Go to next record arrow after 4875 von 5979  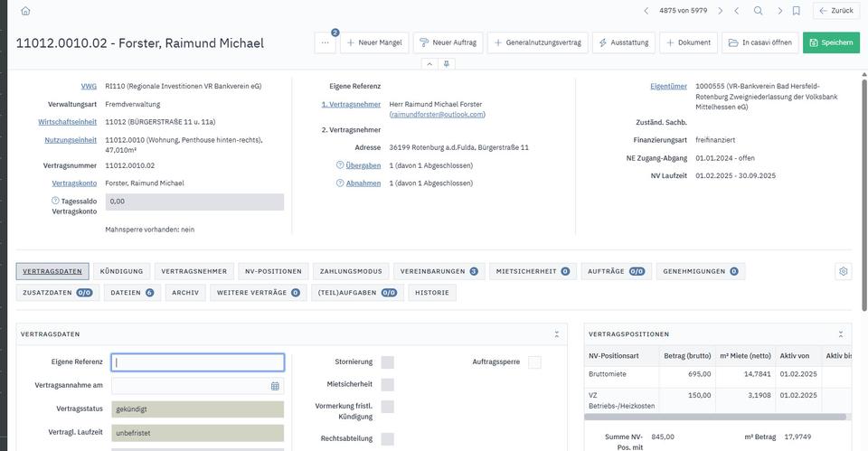720,11
